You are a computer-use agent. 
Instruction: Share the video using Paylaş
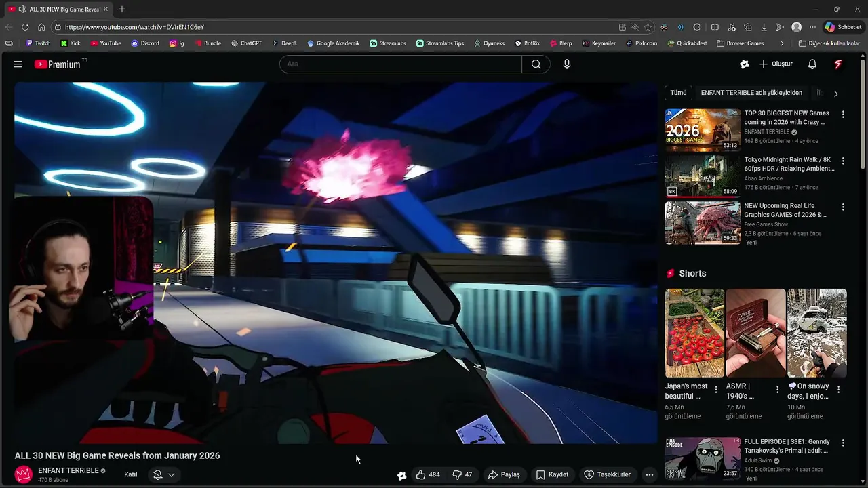click(x=504, y=474)
